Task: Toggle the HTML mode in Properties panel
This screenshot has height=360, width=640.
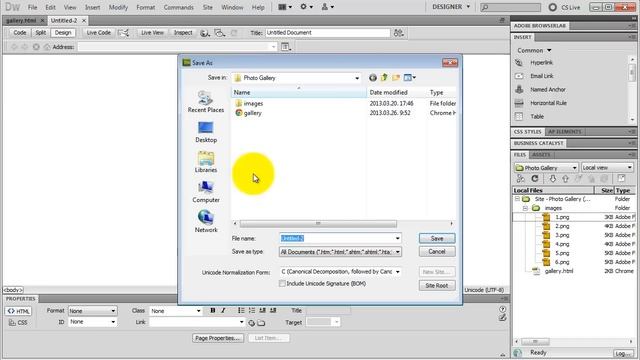Action: coord(18,311)
